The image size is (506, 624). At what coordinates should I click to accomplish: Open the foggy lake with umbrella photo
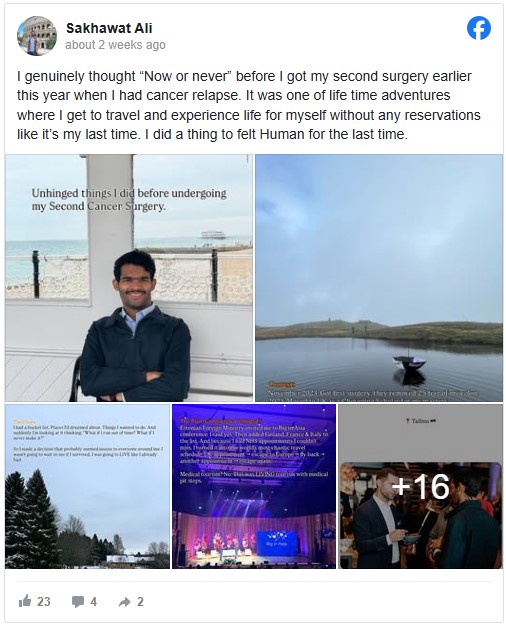pyautogui.click(x=379, y=278)
